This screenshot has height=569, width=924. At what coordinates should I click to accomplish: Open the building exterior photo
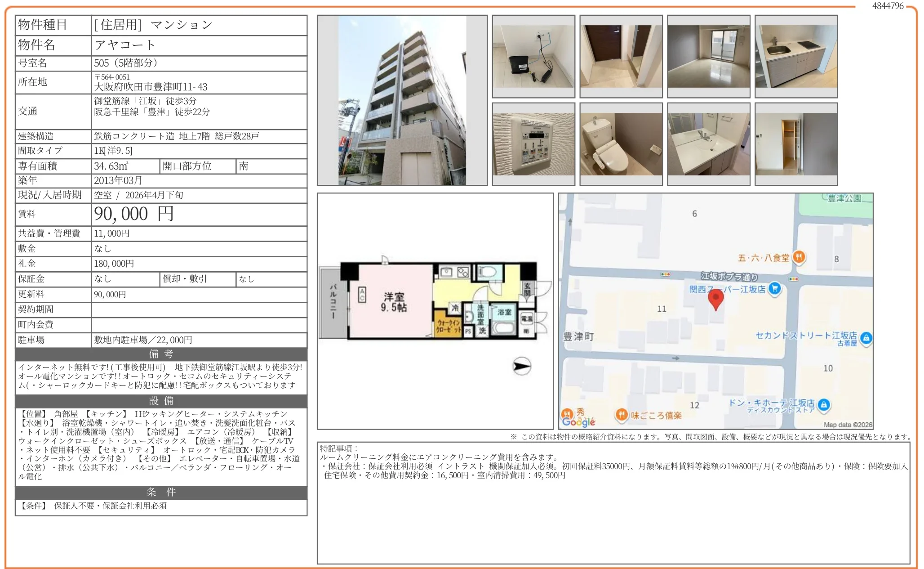tap(402, 100)
